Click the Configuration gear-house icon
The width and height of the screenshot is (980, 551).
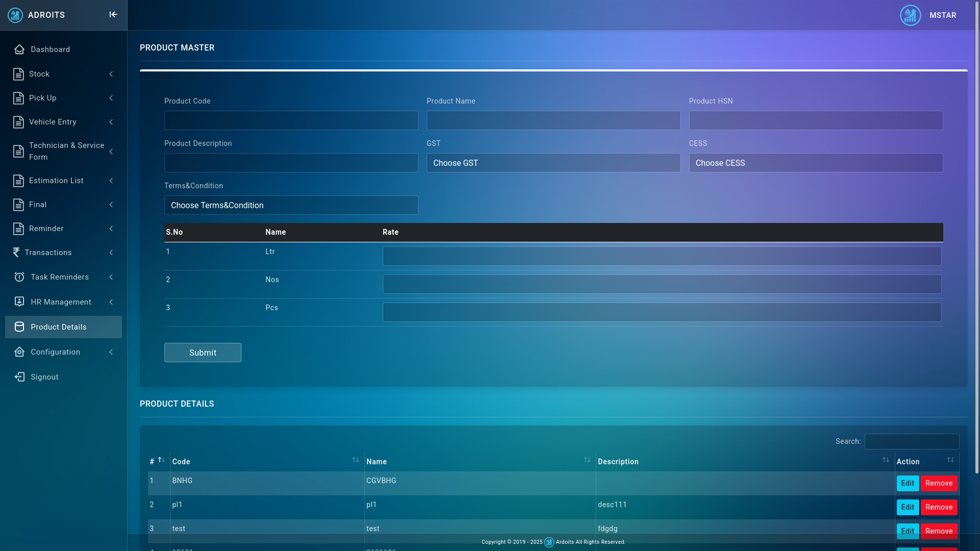pos(19,352)
